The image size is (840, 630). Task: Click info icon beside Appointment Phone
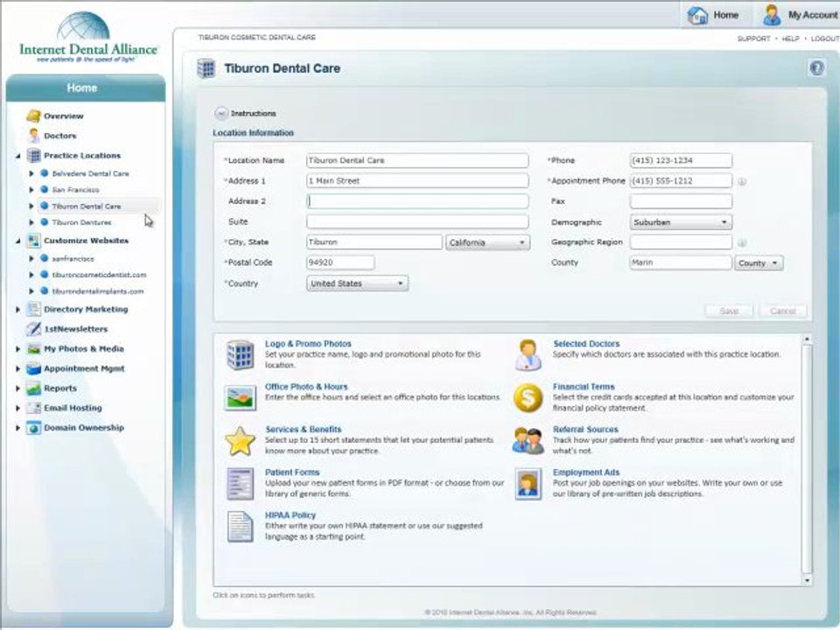[x=742, y=182]
